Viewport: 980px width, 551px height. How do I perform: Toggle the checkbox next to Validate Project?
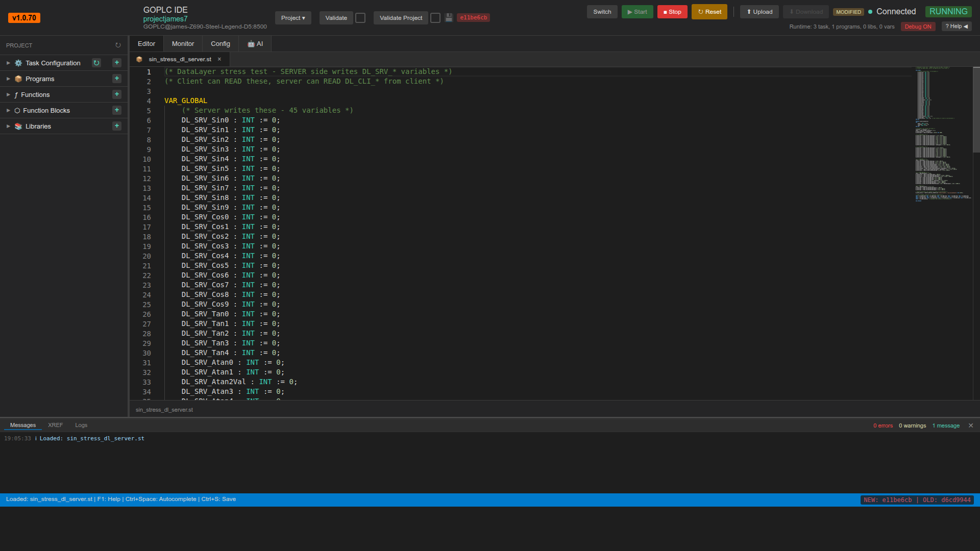click(435, 18)
